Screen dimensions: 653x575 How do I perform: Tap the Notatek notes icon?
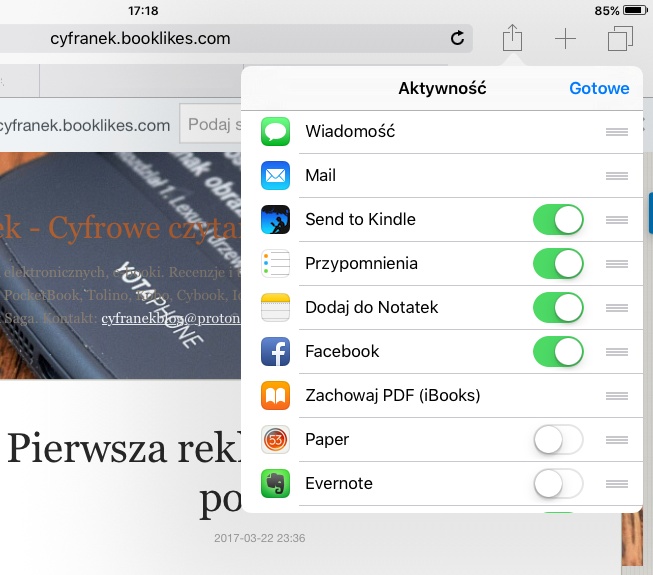pyautogui.click(x=275, y=307)
